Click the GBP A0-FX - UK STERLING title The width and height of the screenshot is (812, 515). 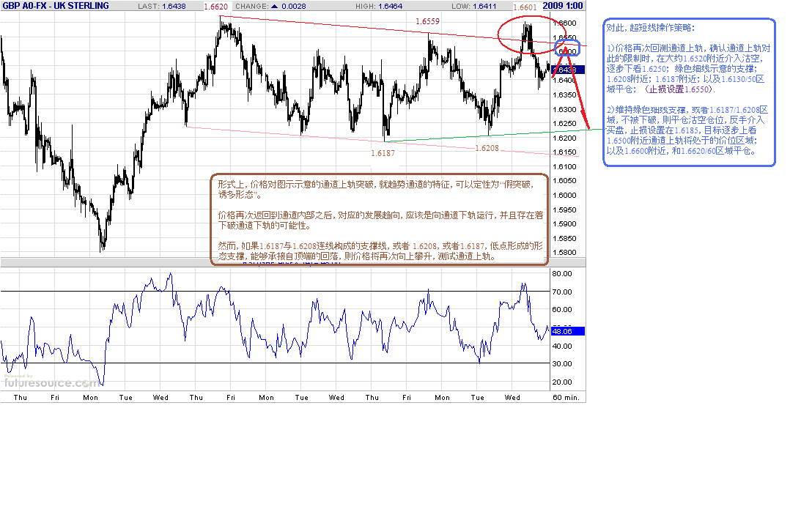tap(56, 6)
